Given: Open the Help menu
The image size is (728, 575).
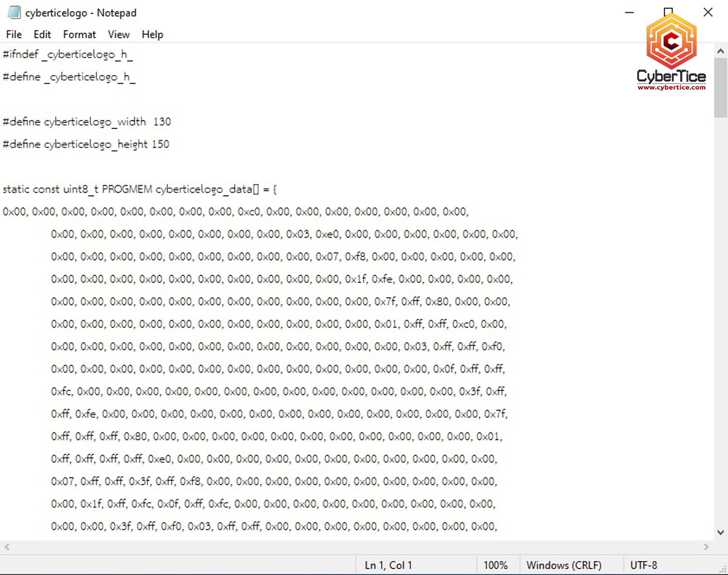Looking at the screenshot, I should pyautogui.click(x=152, y=34).
